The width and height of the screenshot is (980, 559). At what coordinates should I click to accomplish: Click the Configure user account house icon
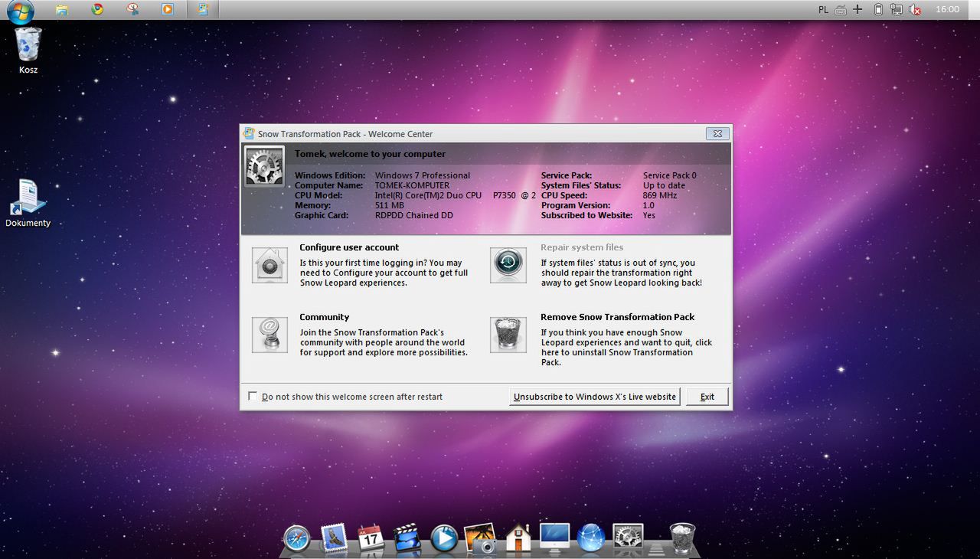(x=269, y=265)
